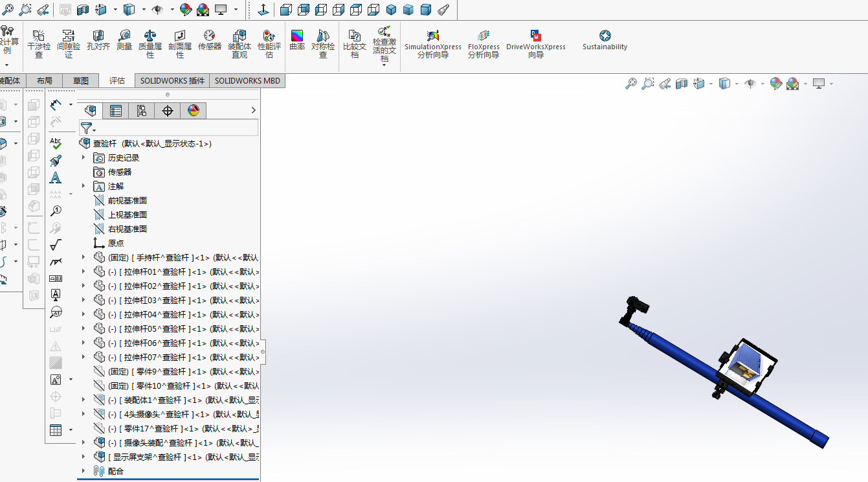The image size is (868, 482).
Task: Switch to the 布局 layout tab
Action: pos(44,81)
